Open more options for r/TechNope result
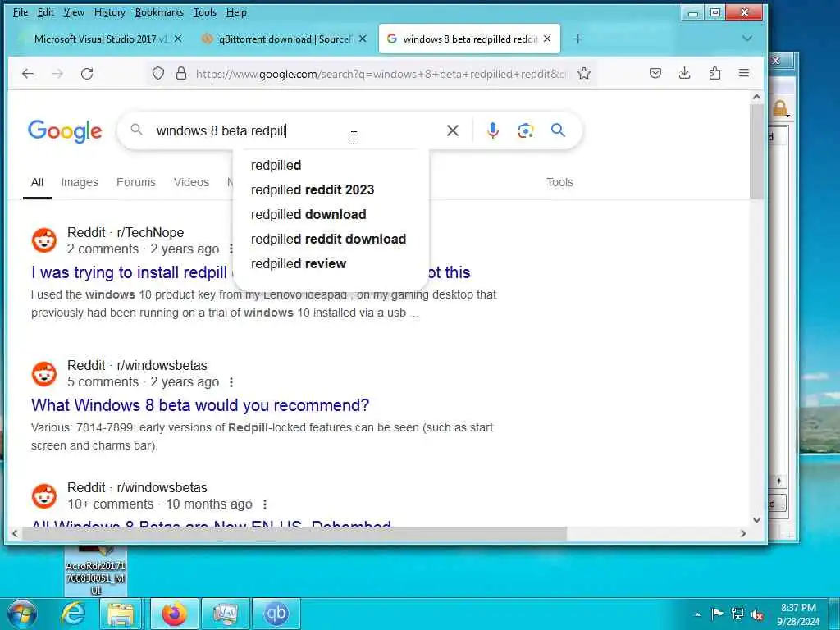The width and height of the screenshot is (840, 630). point(231,249)
